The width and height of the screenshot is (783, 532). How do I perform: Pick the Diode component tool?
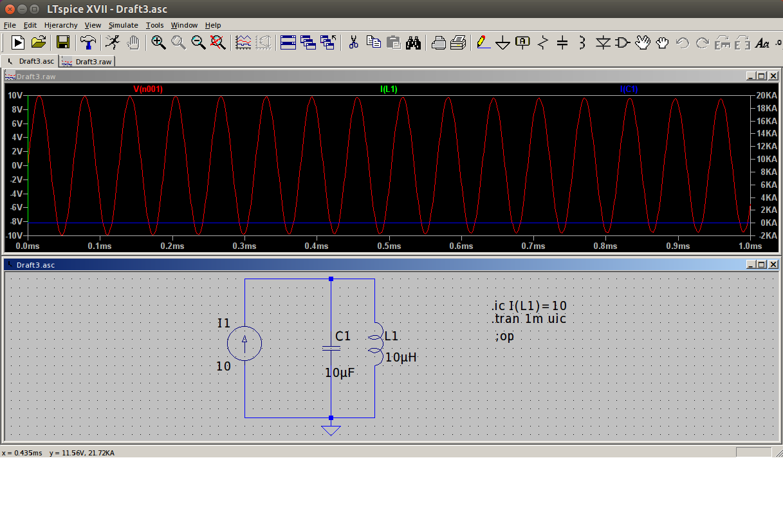602,43
